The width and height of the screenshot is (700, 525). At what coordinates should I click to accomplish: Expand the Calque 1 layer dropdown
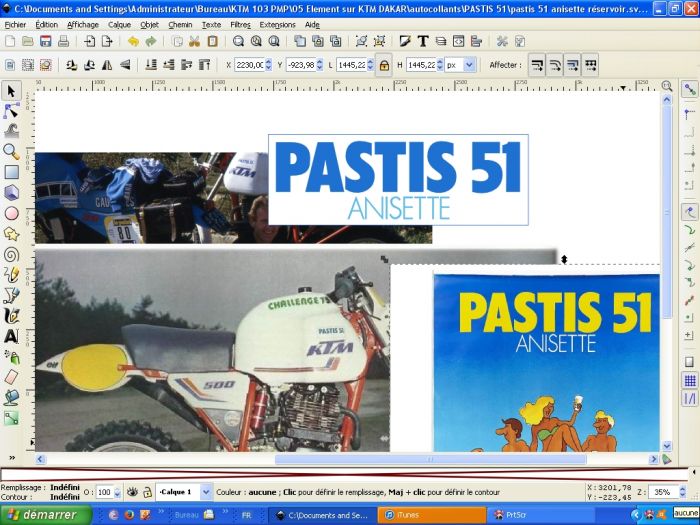click(206, 492)
